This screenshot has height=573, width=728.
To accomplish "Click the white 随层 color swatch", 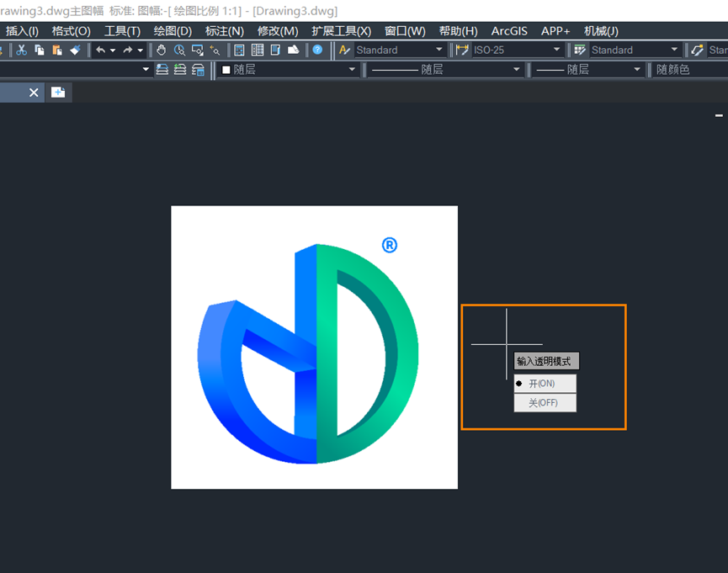I will (x=226, y=70).
